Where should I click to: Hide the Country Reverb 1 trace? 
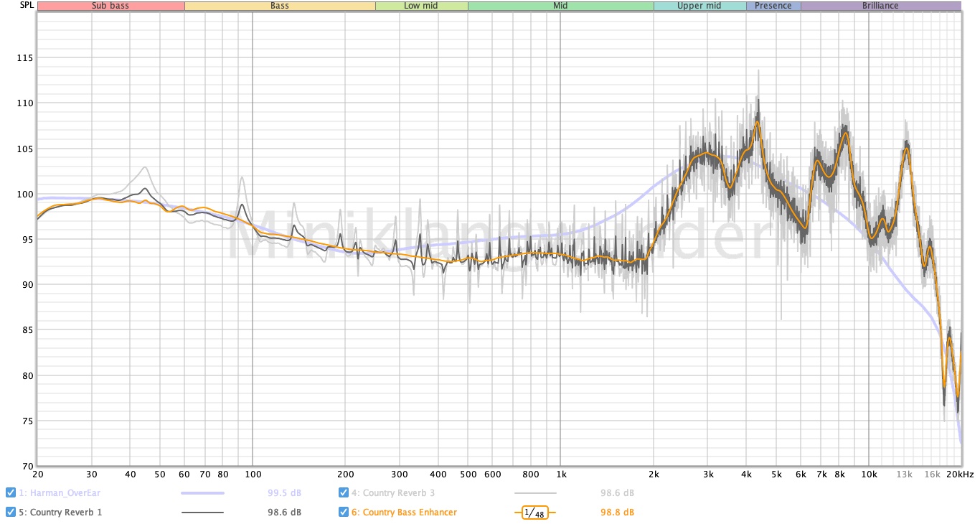(11, 512)
